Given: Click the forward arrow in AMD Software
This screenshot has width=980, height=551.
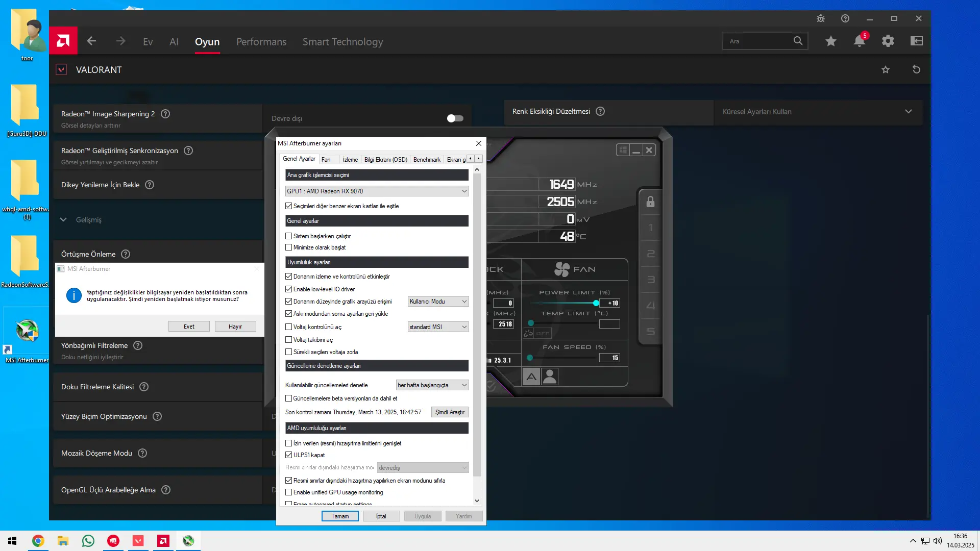Looking at the screenshot, I should tap(120, 41).
